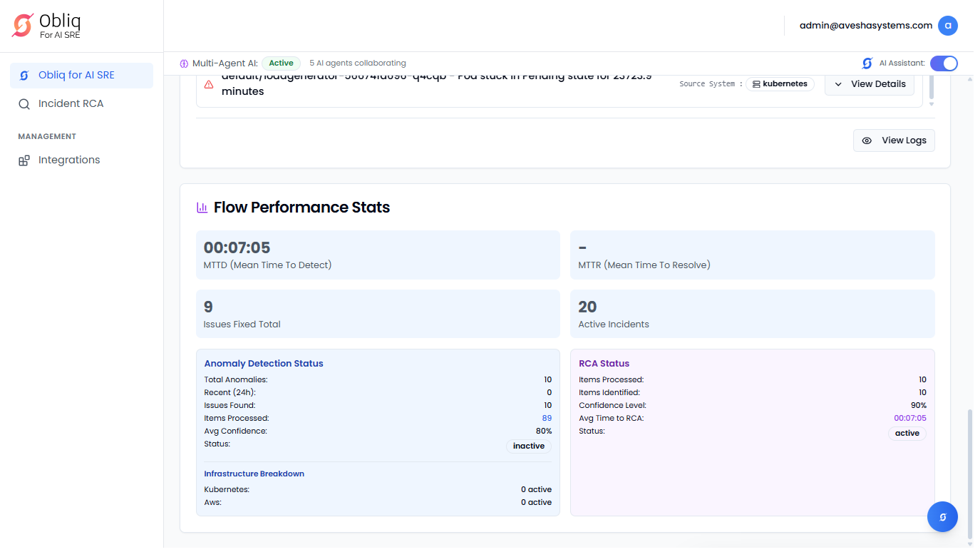Click the small down arrow of the incident list scrollbar
This screenshot has width=980, height=557.
pos(931,104)
